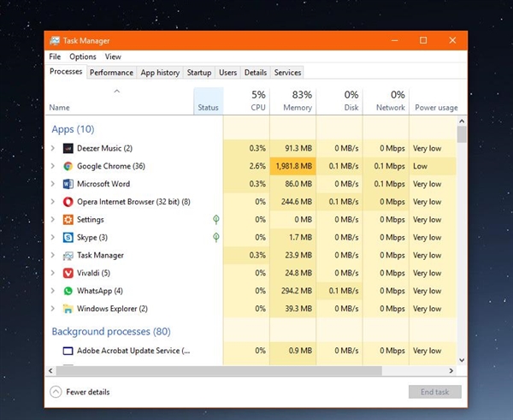
Task: Expand the Opera Internet Browser process group
Action: (x=53, y=202)
